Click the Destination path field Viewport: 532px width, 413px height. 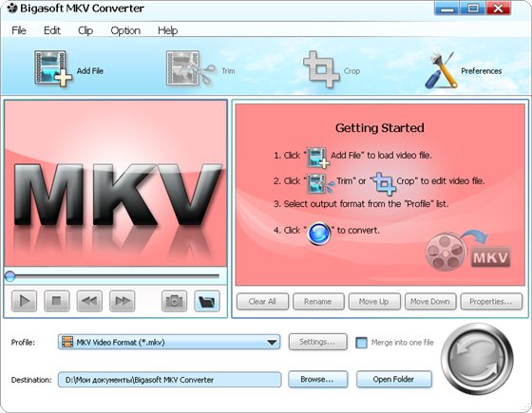[169, 380]
